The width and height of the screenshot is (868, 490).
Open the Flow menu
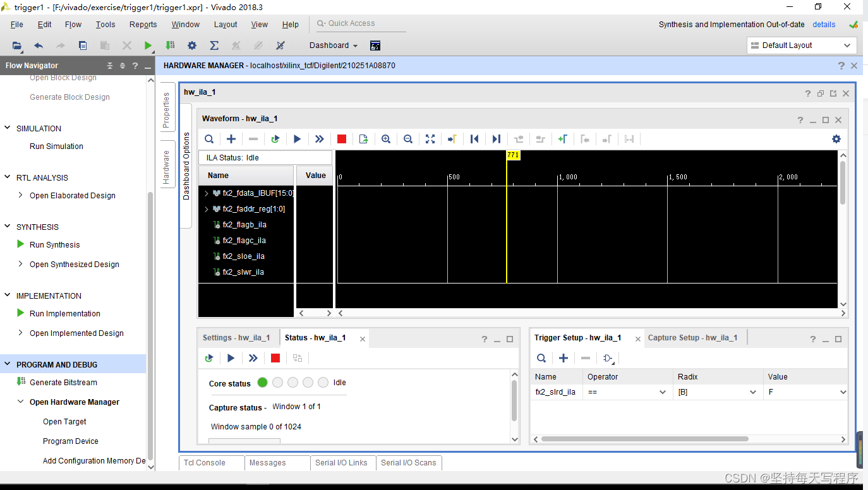pos(73,25)
